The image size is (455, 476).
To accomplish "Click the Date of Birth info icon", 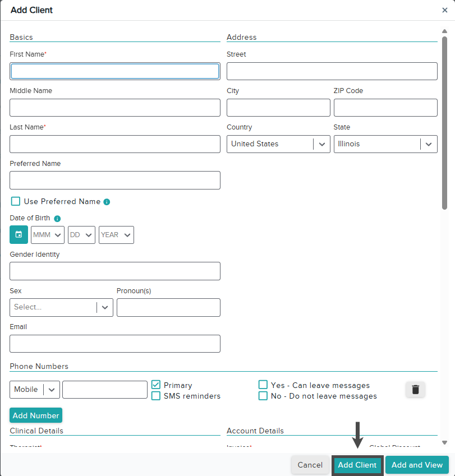I will pyautogui.click(x=57, y=219).
